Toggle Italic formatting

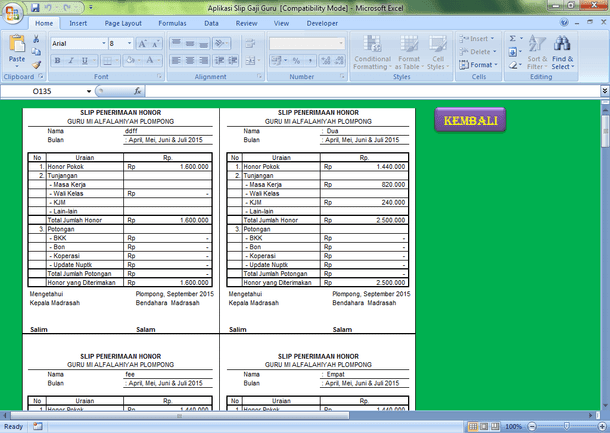(71, 60)
